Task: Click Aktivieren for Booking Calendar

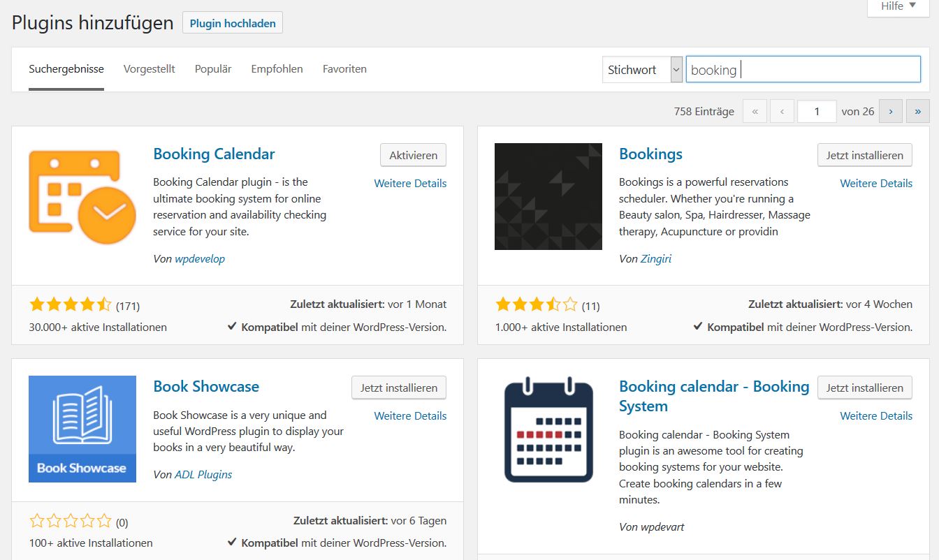Action: point(413,155)
